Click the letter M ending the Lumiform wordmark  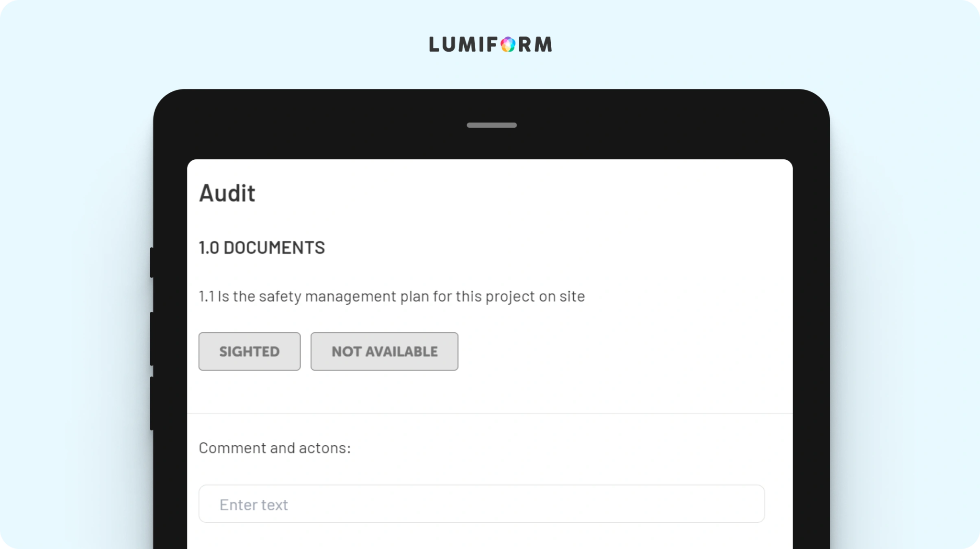pyautogui.click(x=544, y=44)
